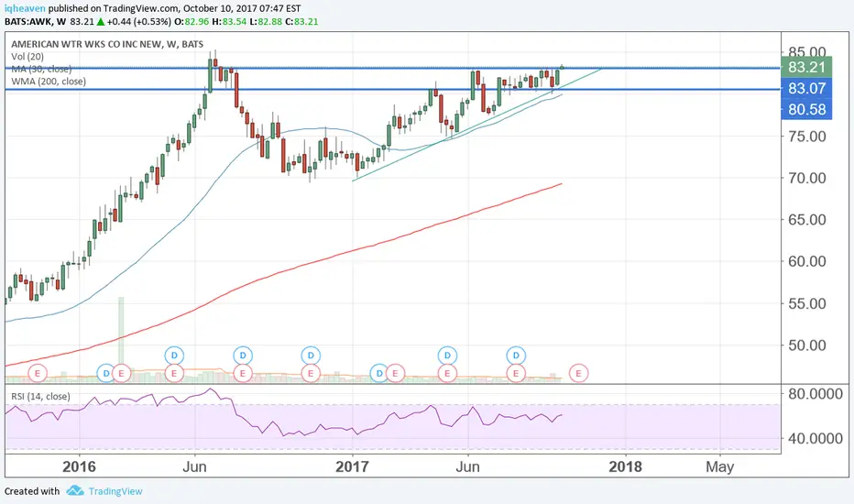Select the E marker beneath the D left of Jun 2016
The image size is (854, 504).
tap(174, 373)
